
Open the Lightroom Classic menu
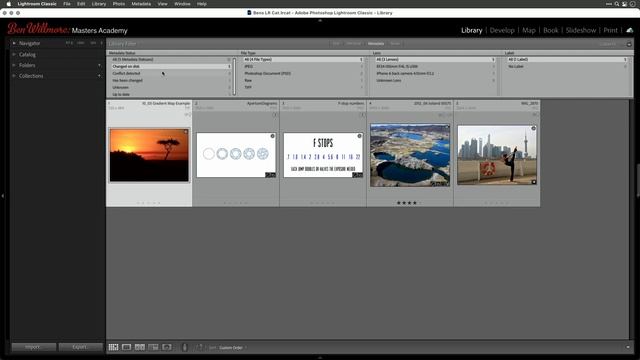(37, 4)
